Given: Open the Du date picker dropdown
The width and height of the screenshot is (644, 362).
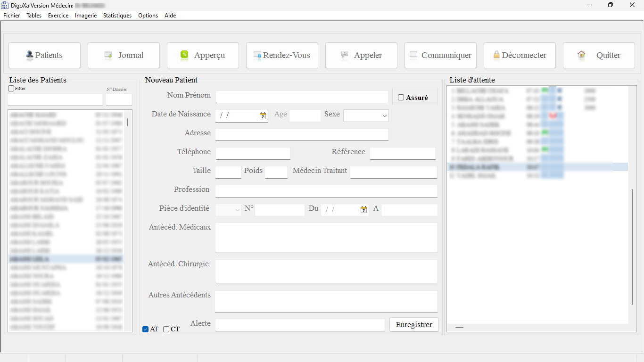Looking at the screenshot, I should (363, 210).
